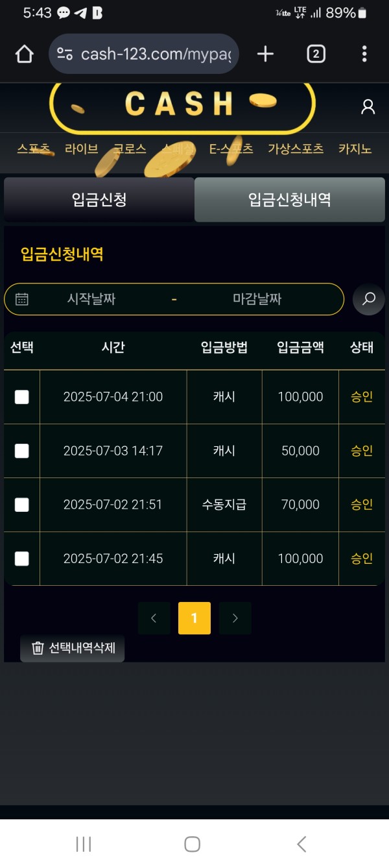Select the checkbox for 50,000 deposit row
Viewport: 389px width, 868px height.
coord(21,451)
